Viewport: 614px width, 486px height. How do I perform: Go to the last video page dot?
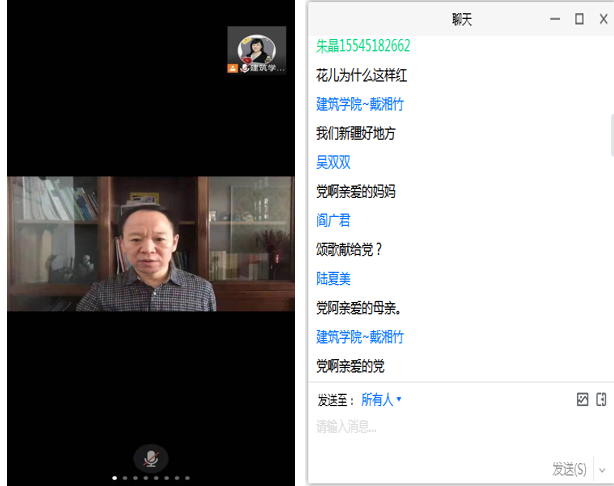(187, 478)
